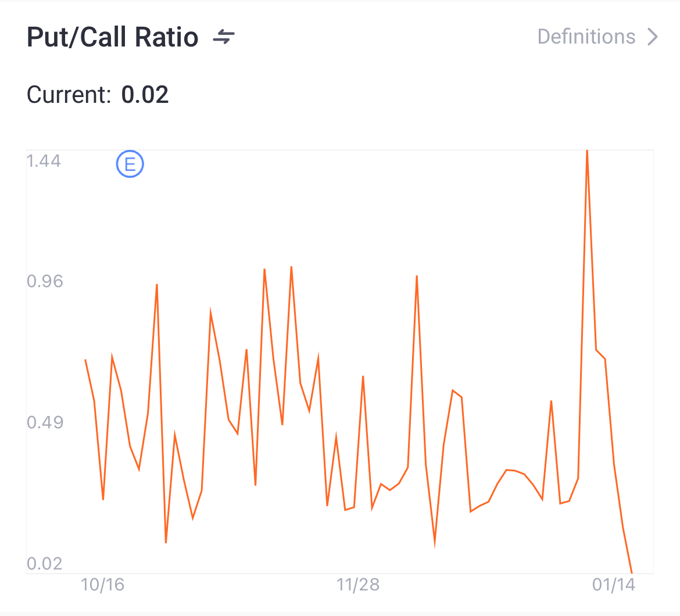
Task: Click the blue circled E earnings marker
Action: (130, 164)
